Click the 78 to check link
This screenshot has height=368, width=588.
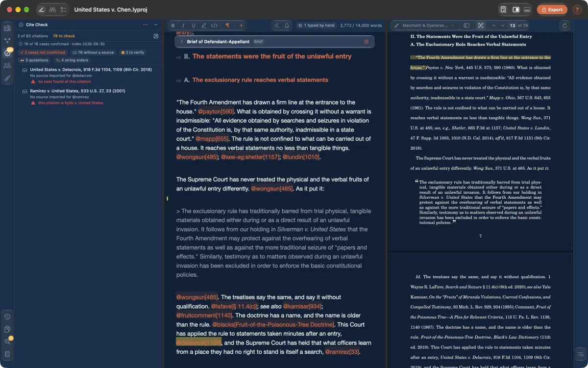click(x=64, y=36)
